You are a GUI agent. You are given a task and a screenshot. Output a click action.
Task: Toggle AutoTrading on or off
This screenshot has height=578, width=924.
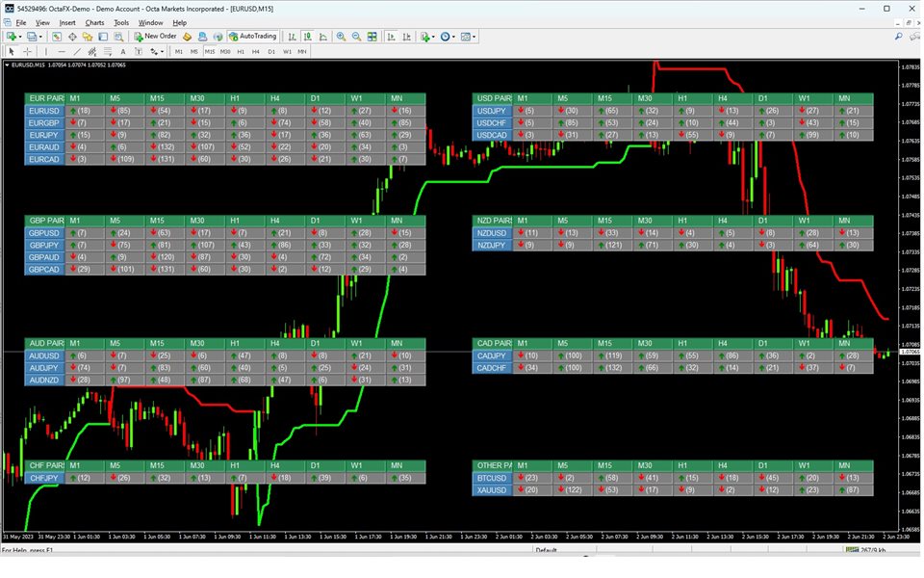[x=253, y=37]
